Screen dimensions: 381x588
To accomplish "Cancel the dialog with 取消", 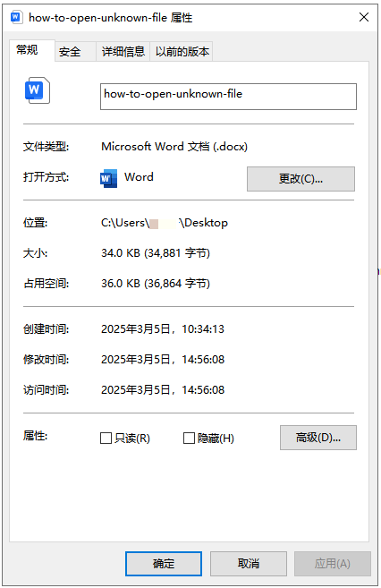I will click(249, 564).
